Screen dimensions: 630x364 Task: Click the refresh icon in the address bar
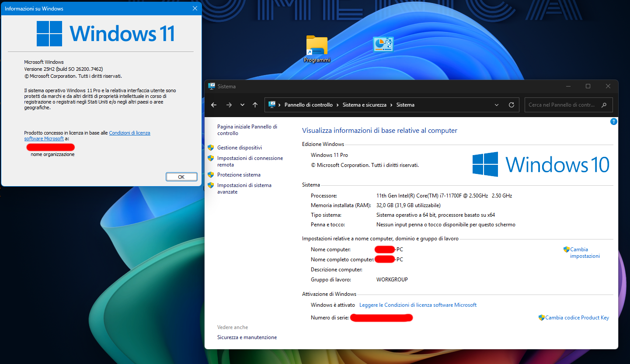pos(511,105)
